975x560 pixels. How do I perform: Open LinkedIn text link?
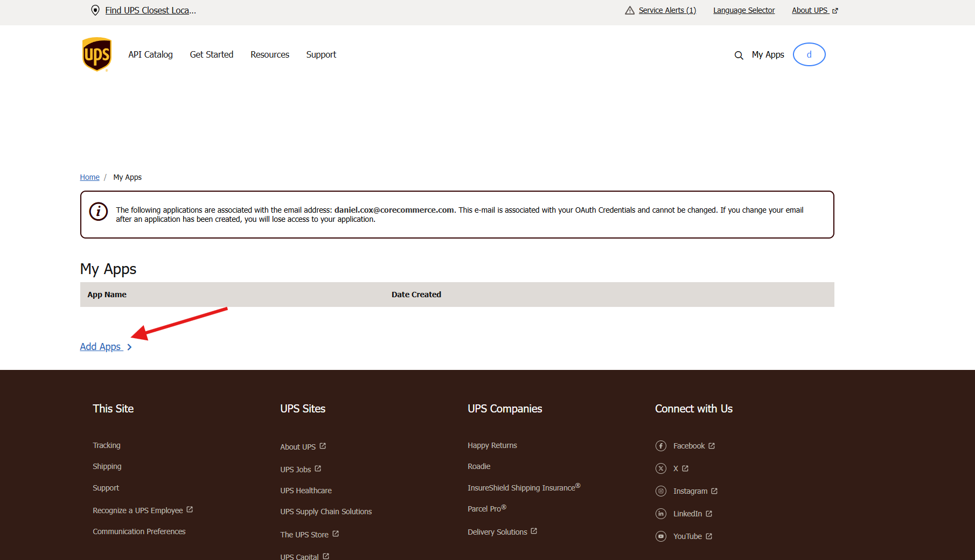(688, 514)
